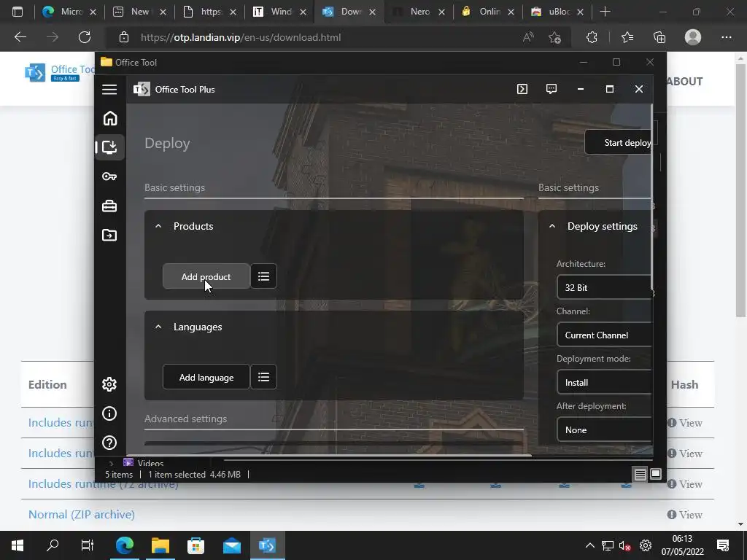
Task: Open product list menu beside Add product
Action: click(263, 276)
